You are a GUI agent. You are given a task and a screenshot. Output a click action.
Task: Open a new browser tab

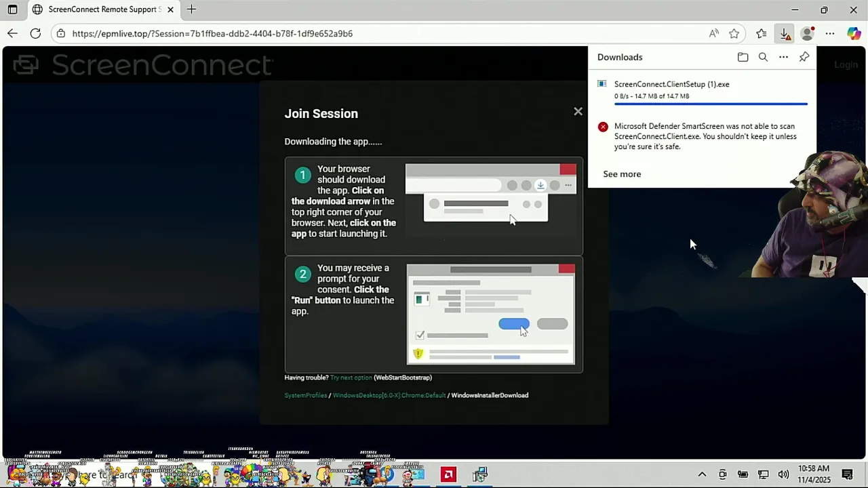coord(191,9)
